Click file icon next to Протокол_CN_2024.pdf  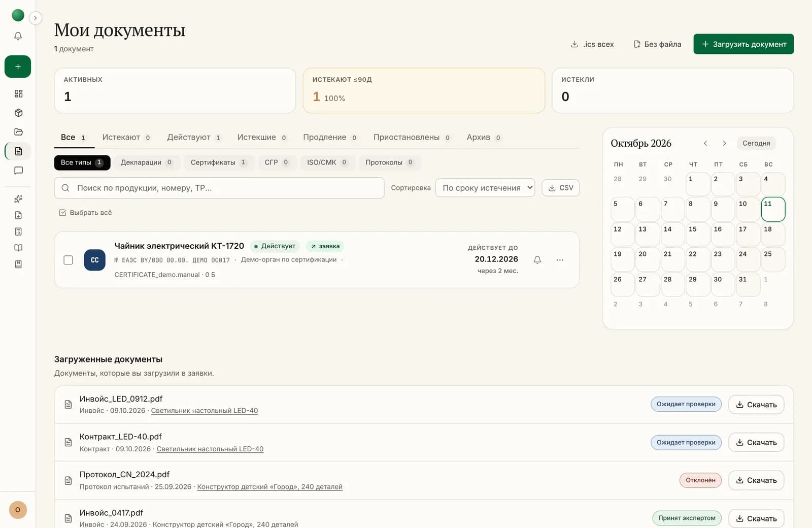coord(68,480)
